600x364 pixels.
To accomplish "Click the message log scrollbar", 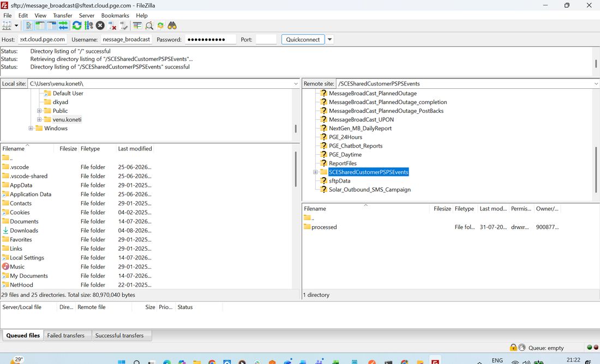I will (596, 63).
